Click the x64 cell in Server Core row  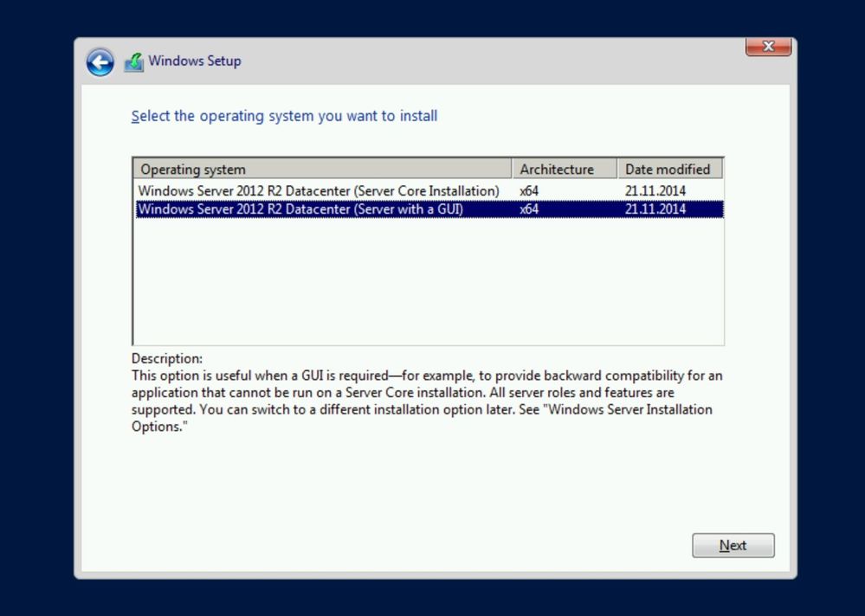(x=529, y=191)
